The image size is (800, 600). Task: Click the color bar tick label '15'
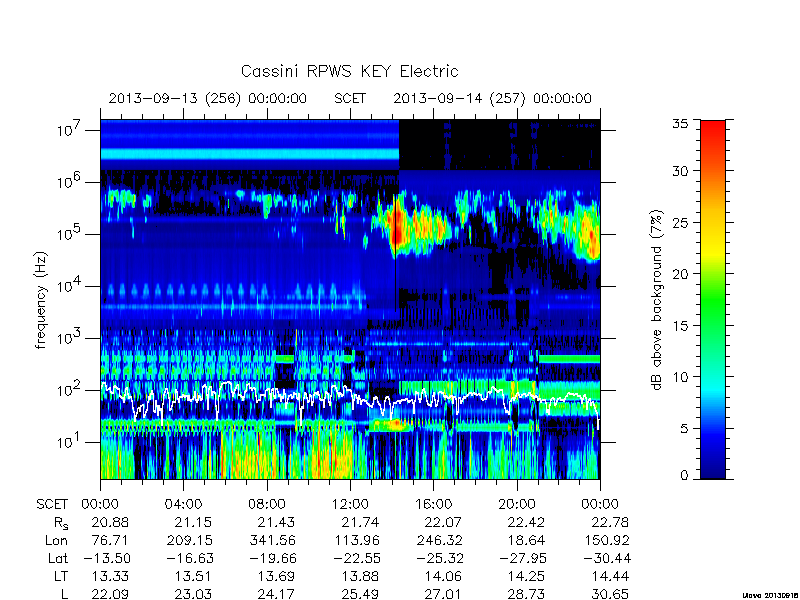pyautogui.click(x=680, y=326)
